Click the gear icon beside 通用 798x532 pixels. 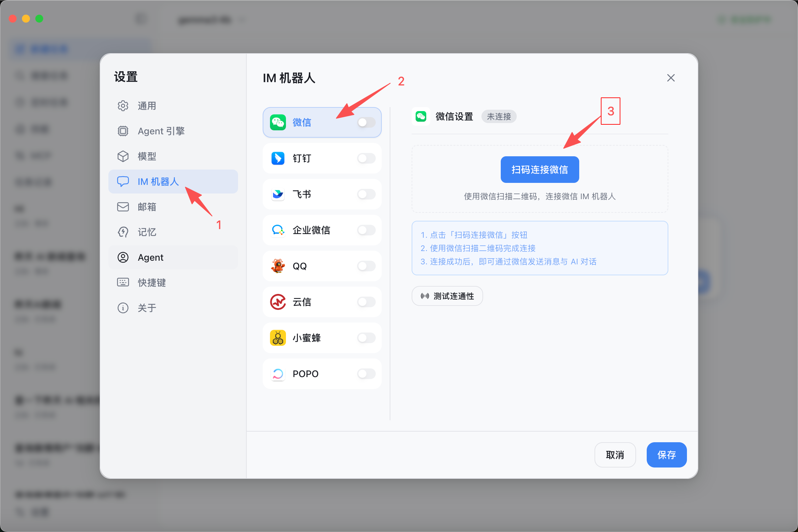[x=123, y=106]
